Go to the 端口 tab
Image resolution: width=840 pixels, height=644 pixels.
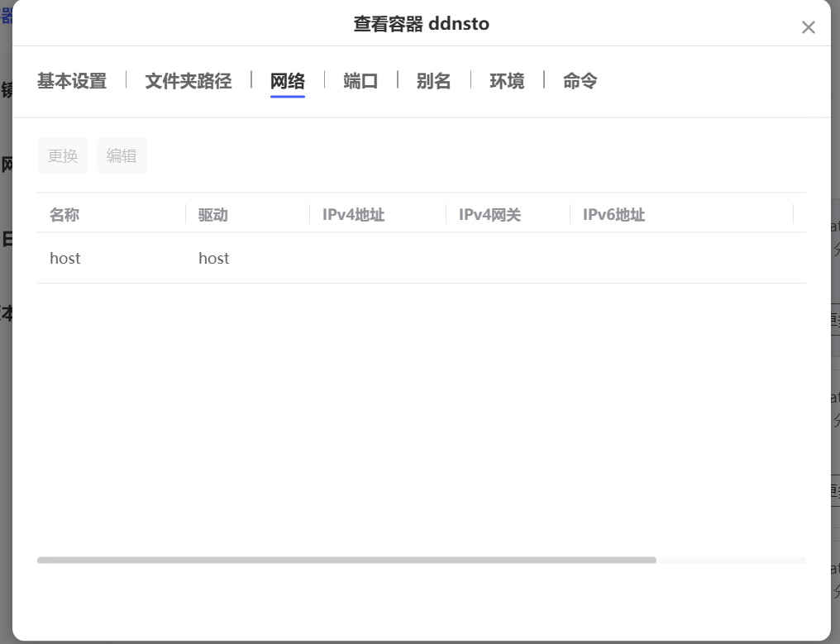tap(360, 81)
